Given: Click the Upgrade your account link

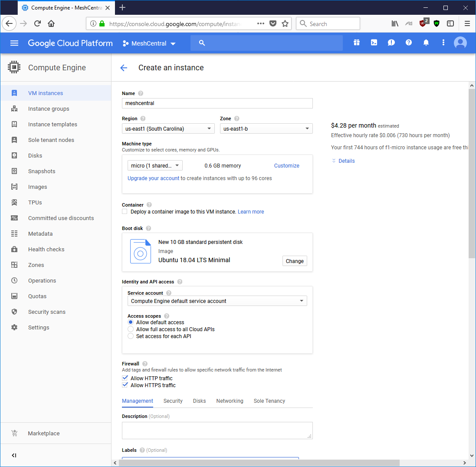Looking at the screenshot, I should [x=153, y=178].
